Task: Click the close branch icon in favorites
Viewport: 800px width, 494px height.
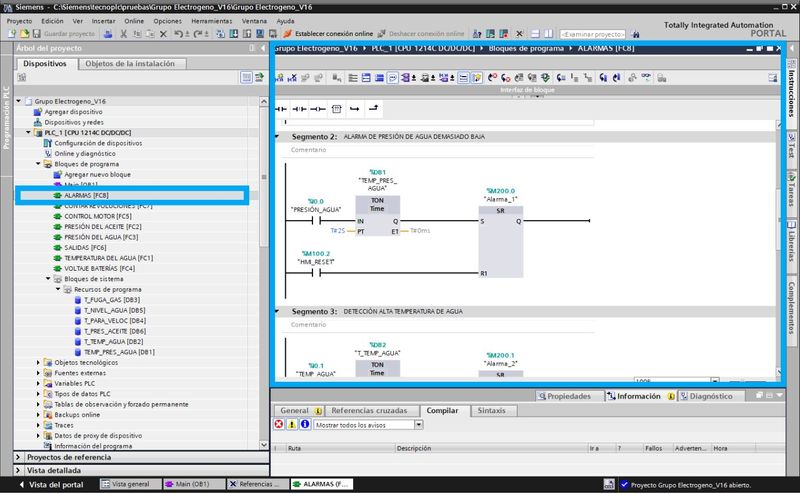Action: 373,108
